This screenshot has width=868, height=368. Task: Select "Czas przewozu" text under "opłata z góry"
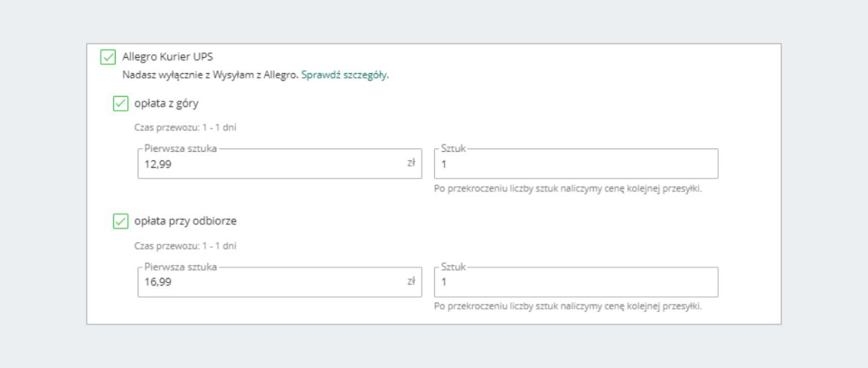(x=185, y=128)
